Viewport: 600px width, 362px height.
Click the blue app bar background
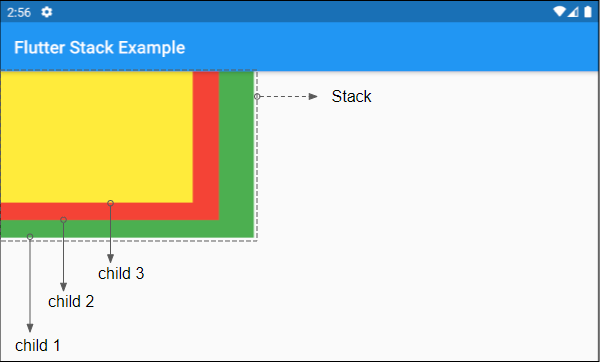click(x=383, y=47)
